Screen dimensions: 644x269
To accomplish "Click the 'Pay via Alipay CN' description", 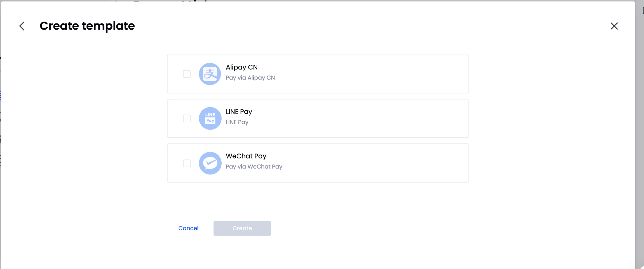I will click(250, 78).
